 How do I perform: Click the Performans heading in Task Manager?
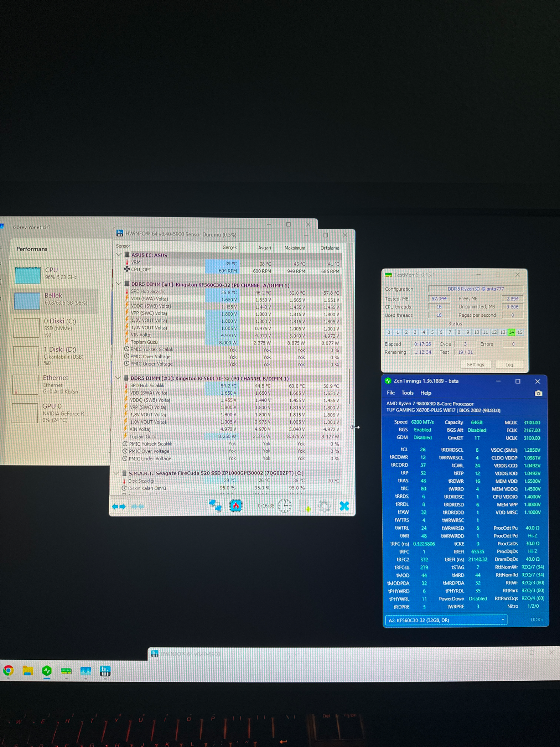[32, 249]
